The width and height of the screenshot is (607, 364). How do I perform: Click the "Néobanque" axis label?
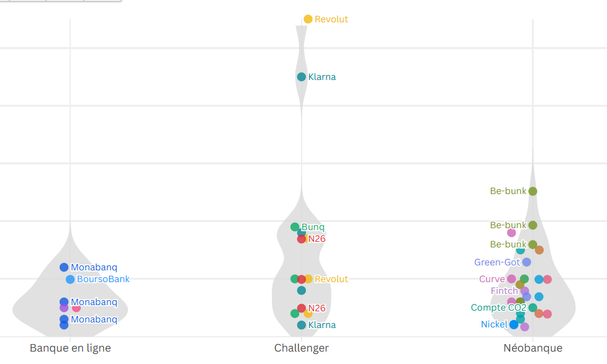pos(533,348)
